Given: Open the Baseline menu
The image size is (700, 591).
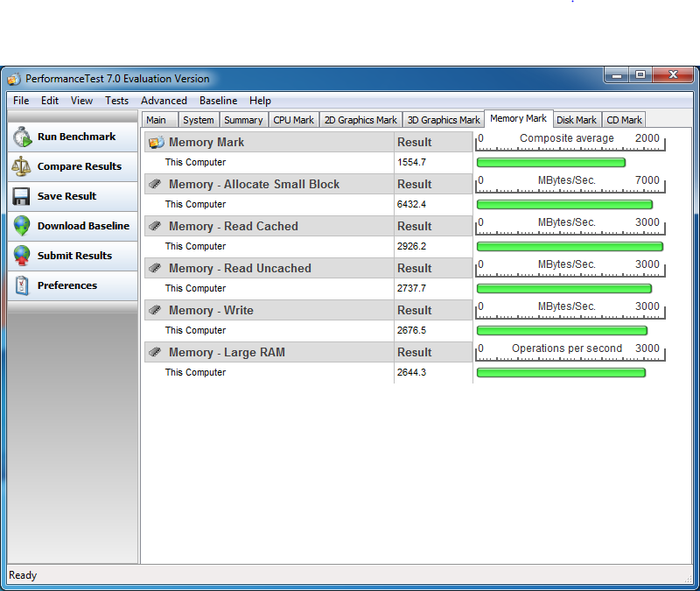Looking at the screenshot, I should coord(218,101).
